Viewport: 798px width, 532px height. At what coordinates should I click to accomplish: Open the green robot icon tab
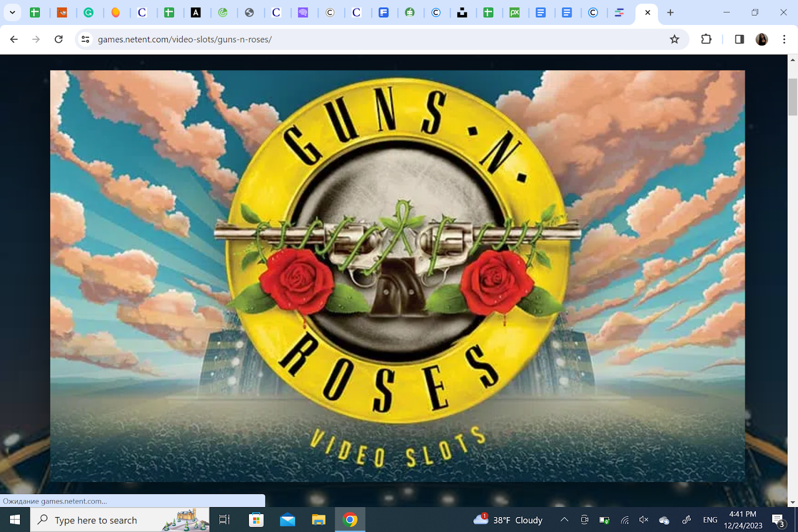pyautogui.click(x=410, y=12)
